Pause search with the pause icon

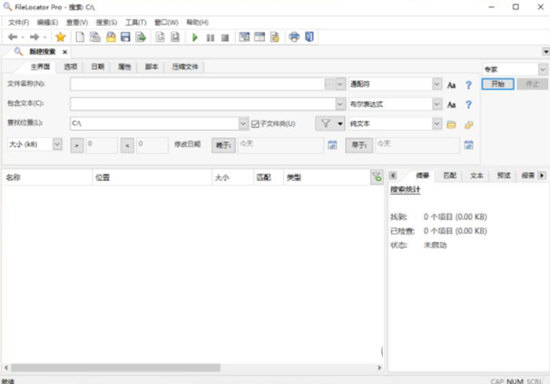point(210,38)
